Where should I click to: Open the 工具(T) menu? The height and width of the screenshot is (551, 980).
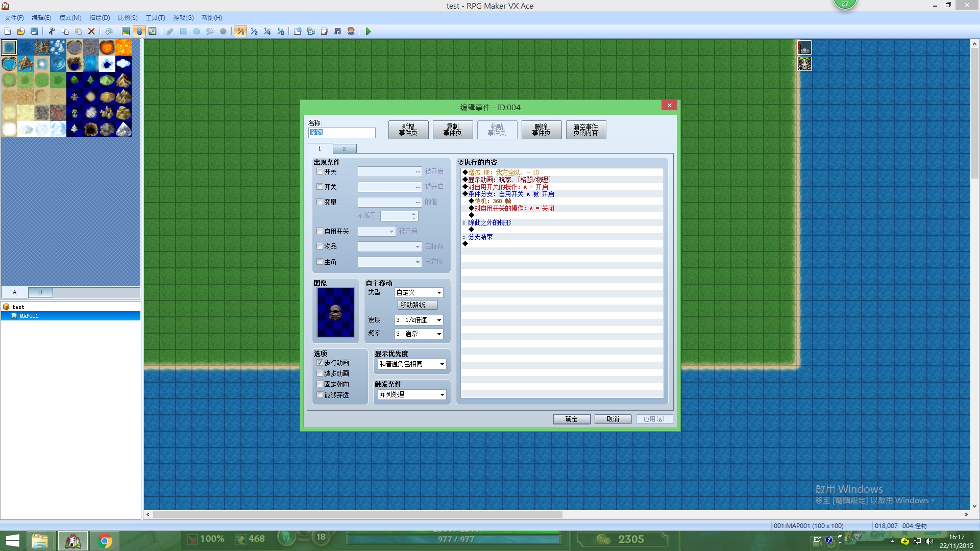(155, 18)
